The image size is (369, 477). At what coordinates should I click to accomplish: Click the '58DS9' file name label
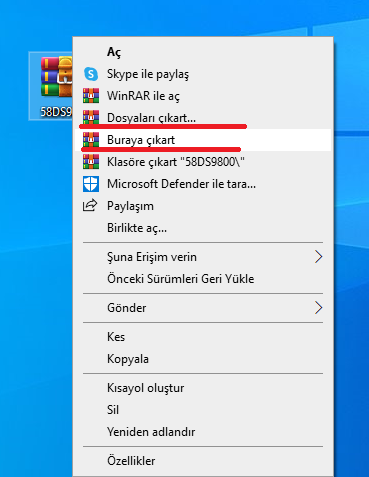pyautogui.click(x=56, y=112)
